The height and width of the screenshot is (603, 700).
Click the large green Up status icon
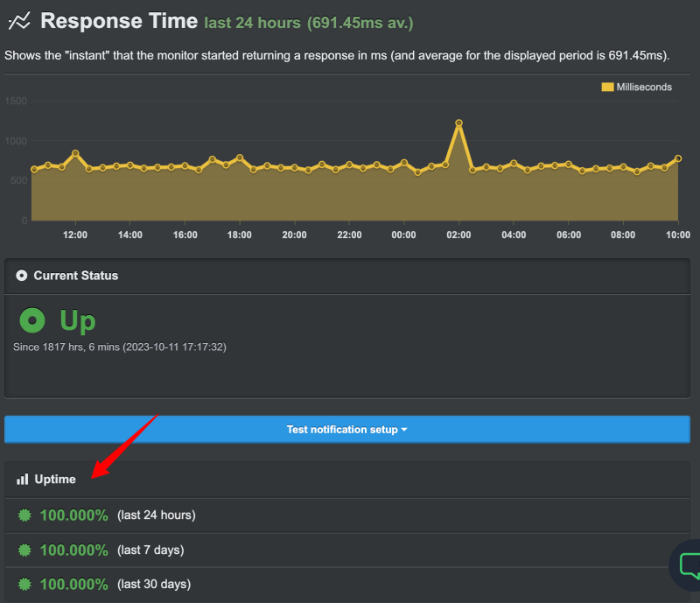32,320
